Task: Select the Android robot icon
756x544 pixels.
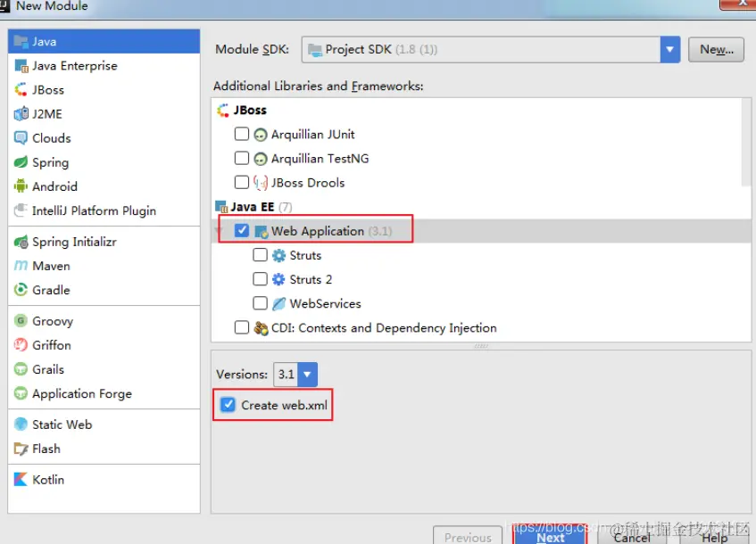Action: (21, 186)
